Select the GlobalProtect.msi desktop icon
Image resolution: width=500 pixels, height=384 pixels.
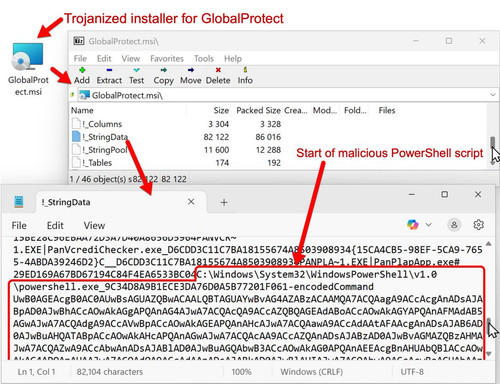point(28,69)
